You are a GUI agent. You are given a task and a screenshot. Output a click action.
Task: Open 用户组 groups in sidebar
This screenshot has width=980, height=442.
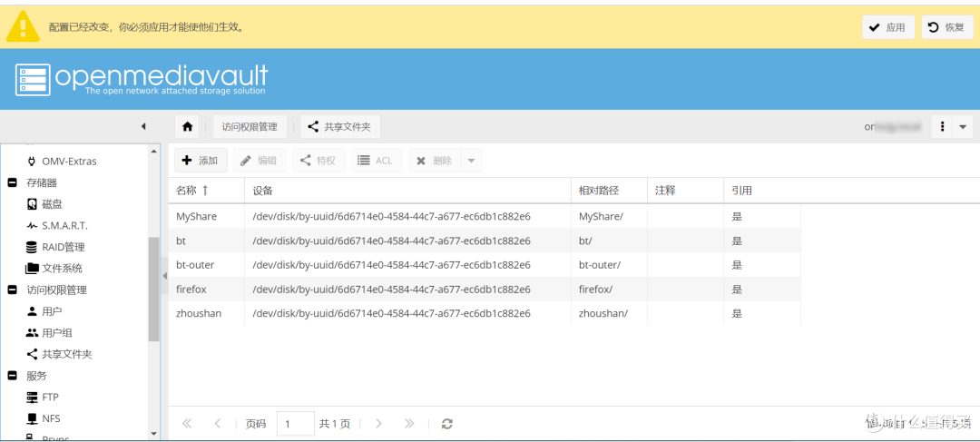(57, 332)
